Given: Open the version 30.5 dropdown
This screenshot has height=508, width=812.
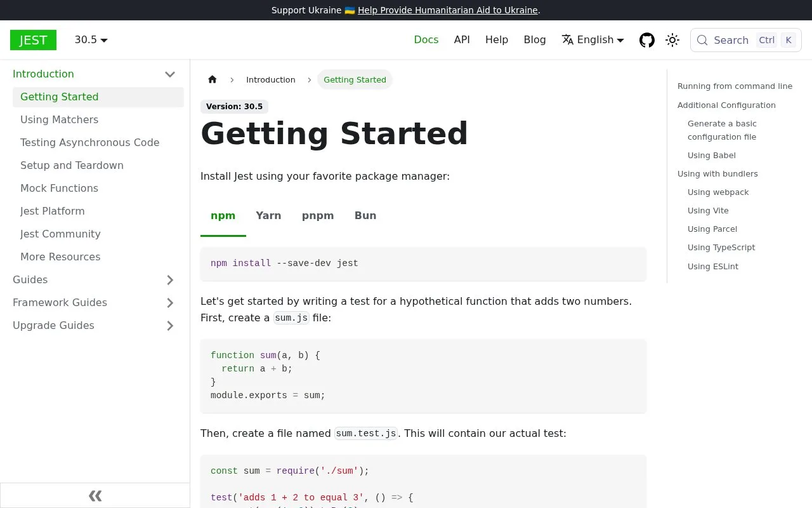Looking at the screenshot, I should tap(91, 39).
